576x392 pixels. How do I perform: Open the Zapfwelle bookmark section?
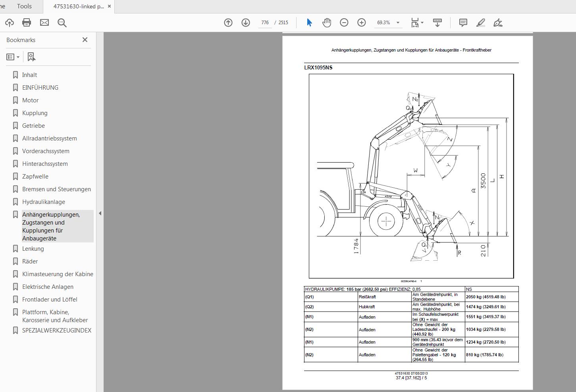click(35, 176)
